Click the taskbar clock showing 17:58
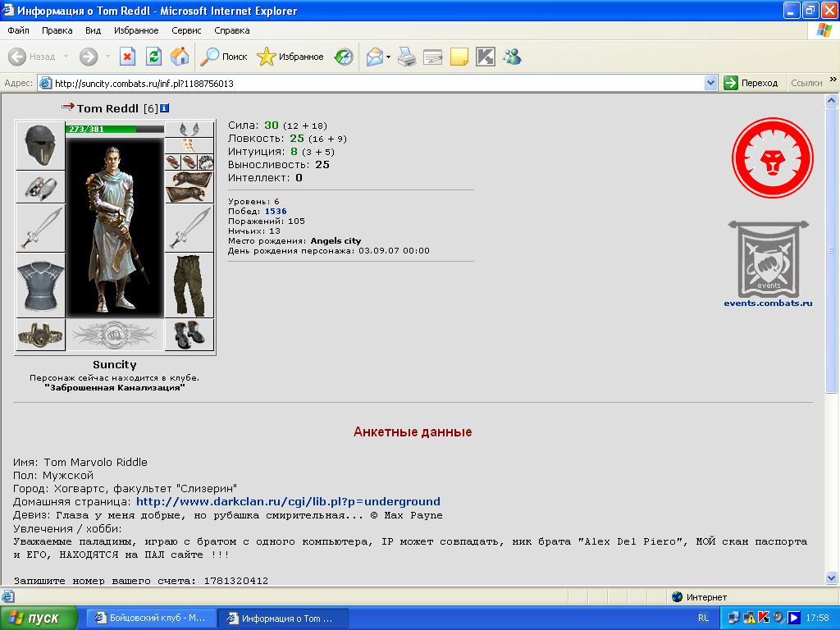840x630 pixels. coord(817,619)
